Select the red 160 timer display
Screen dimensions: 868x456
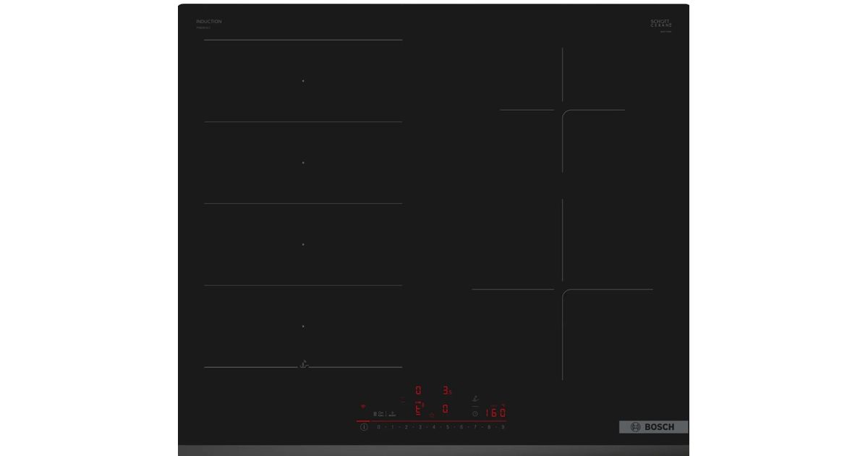(495, 413)
